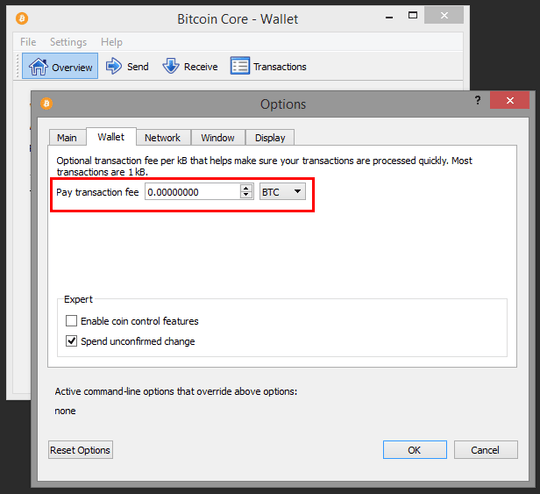Click the Bitcoin icon in Options title bar
Image resolution: width=540 pixels, height=494 pixels.
(46, 103)
